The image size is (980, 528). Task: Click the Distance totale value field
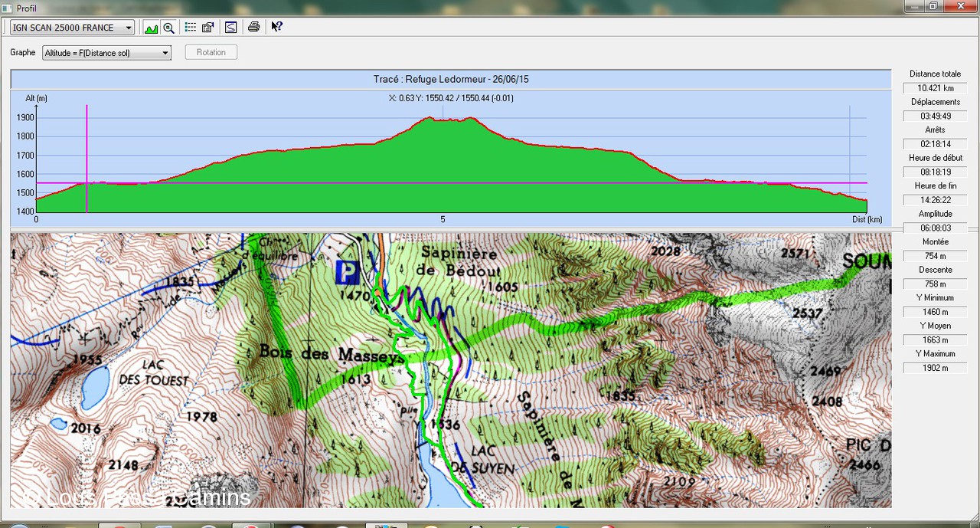point(935,88)
